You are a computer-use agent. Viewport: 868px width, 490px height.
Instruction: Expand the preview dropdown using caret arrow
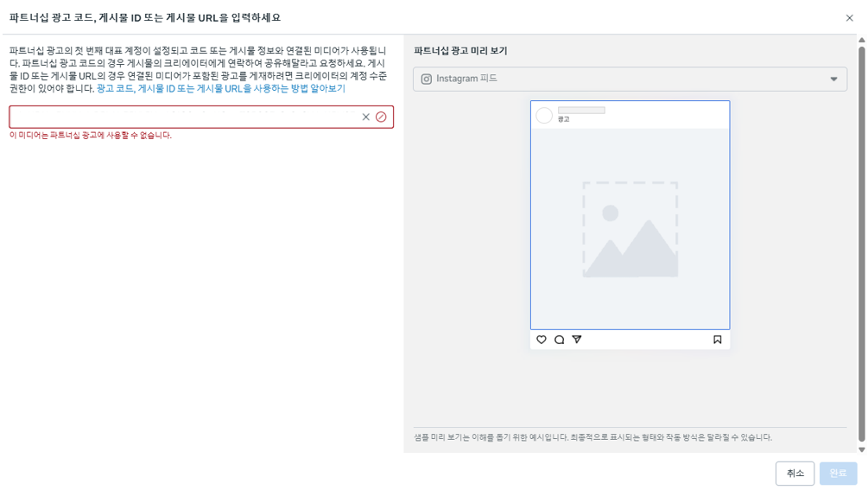833,80
